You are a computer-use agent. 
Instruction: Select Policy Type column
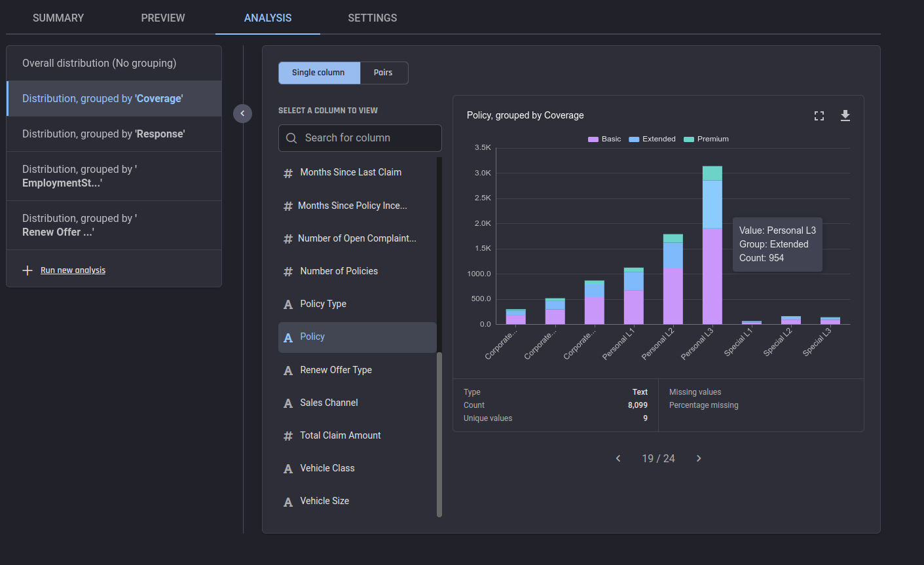pyautogui.click(x=357, y=304)
